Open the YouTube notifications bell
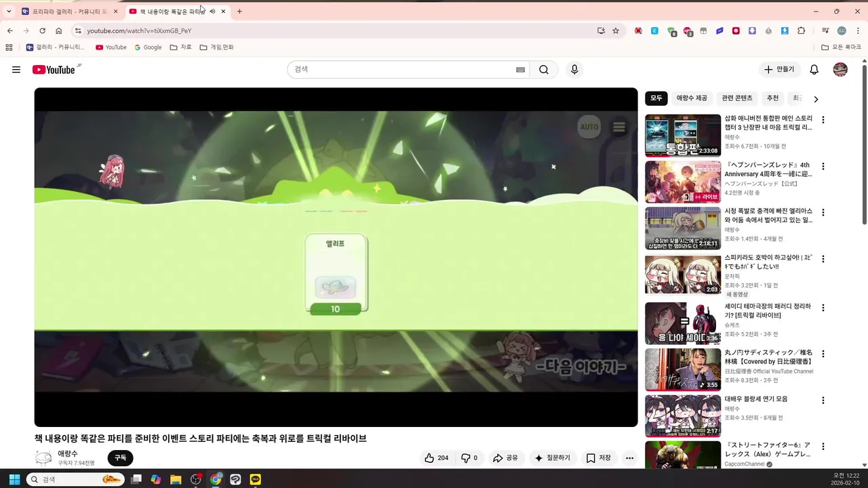The width and height of the screenshot is (868, 488). coord(814,70)
